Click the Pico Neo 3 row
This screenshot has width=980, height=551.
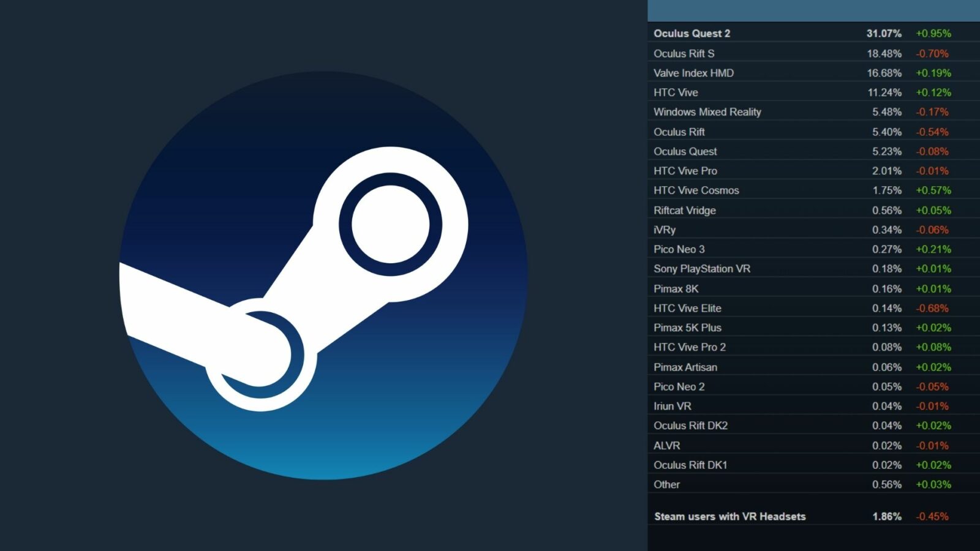[x=679, y=249]
